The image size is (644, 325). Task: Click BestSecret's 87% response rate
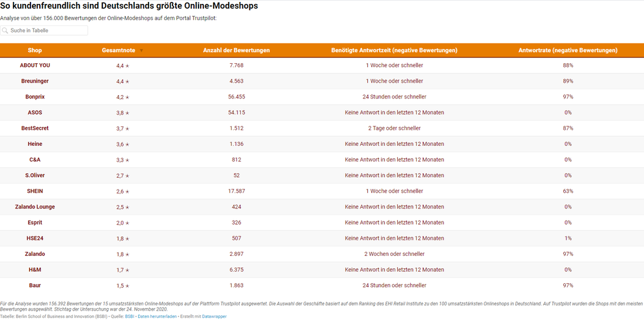pyautogui.click(x=568, y=128)
